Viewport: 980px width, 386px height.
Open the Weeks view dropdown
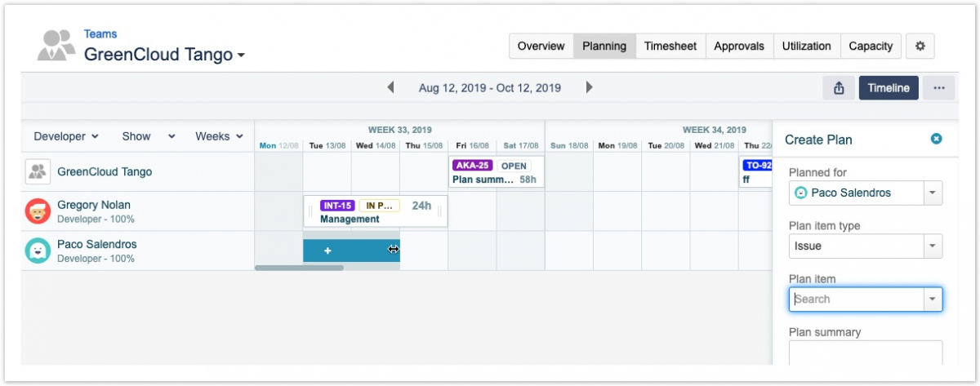pyautogui.click(x=219, y=136)
